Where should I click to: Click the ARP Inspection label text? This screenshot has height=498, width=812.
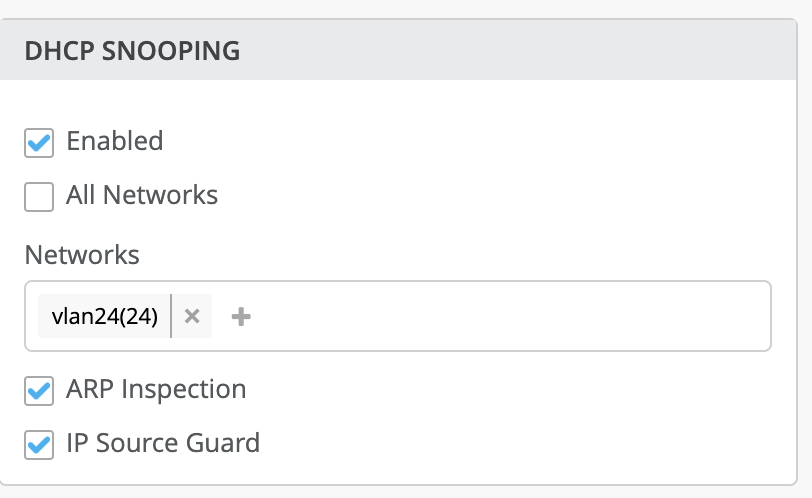pos(156,389)
